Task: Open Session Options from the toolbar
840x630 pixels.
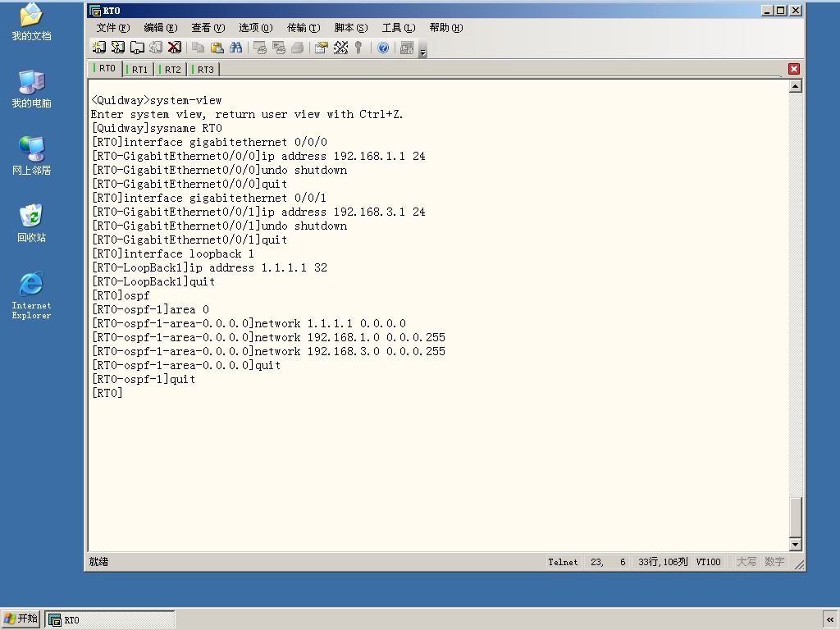Action: click(x=322, y=48)
